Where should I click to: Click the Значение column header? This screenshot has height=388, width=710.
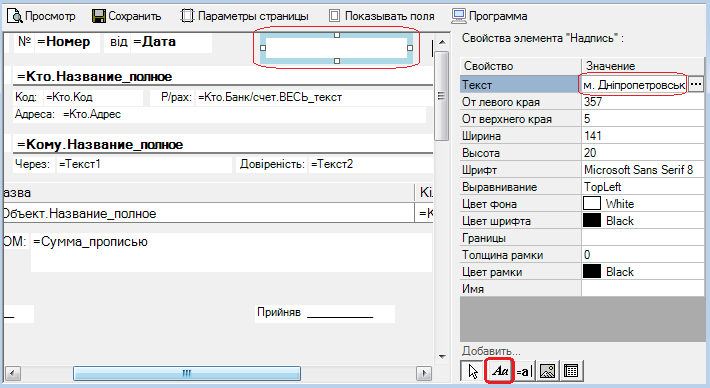click(x=643, y=66)
